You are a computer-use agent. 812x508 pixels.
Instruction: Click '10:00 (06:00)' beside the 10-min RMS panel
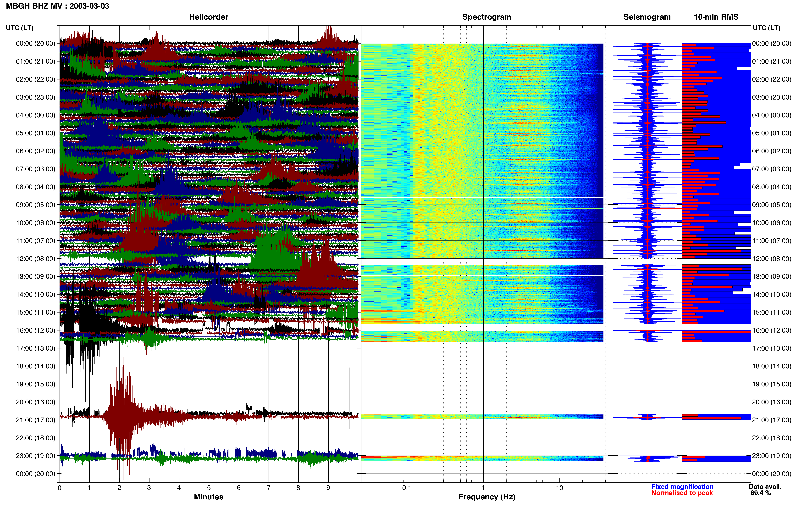[x=772, y=223]
